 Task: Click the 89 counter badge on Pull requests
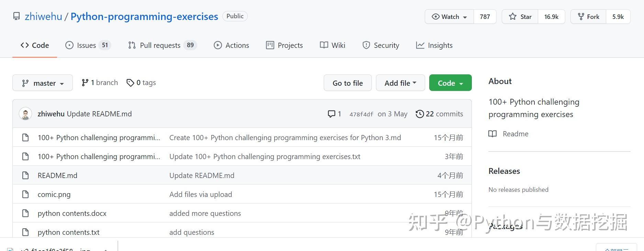[190, 45]
